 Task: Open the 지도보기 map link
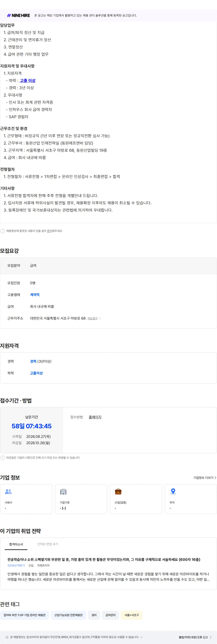tap(92, 318)
